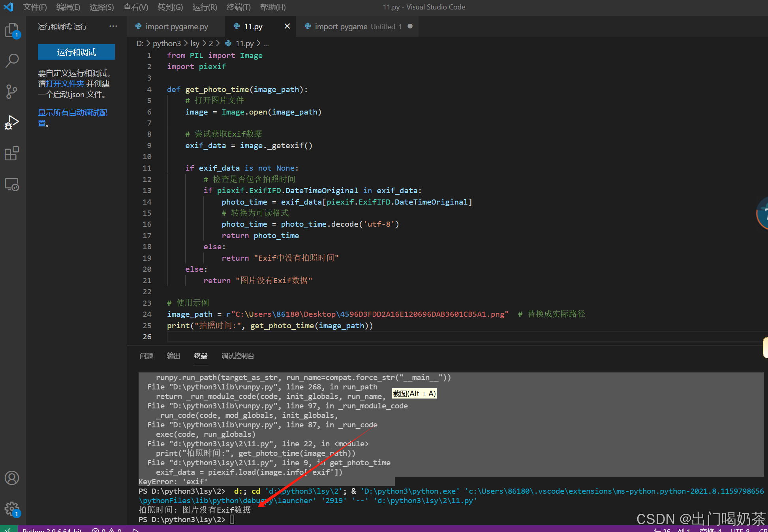Click the 显示所有自动调试配置 link
Image resolution: width=768 pixels, height=532 pixels.
click(x=72, y=113)
